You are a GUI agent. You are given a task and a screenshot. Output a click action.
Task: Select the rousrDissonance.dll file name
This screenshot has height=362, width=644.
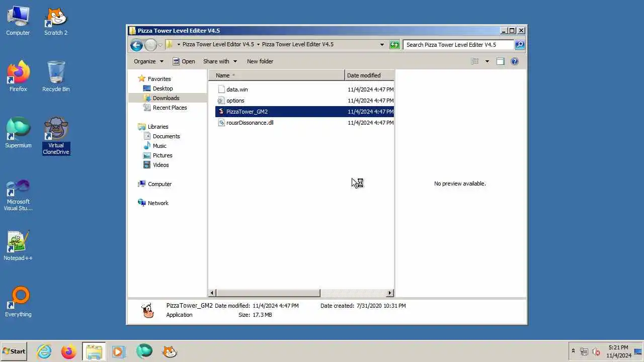[250, 123]
